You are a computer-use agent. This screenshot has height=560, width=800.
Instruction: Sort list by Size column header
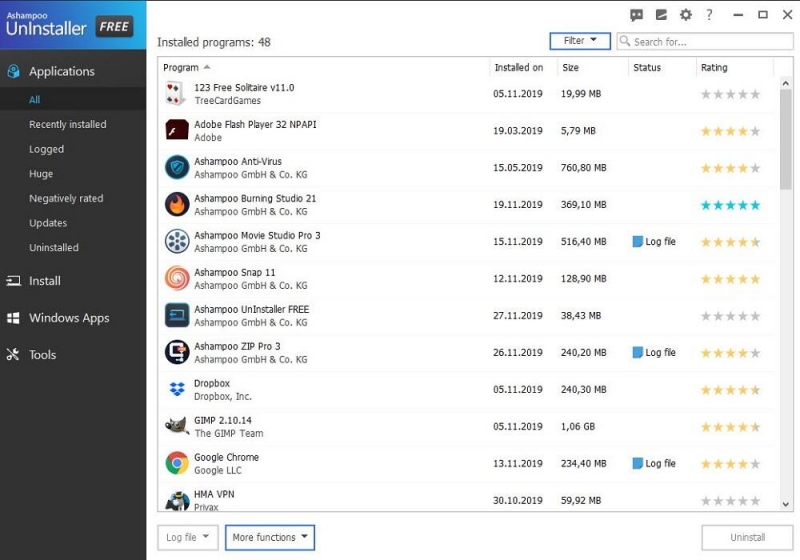570,67
